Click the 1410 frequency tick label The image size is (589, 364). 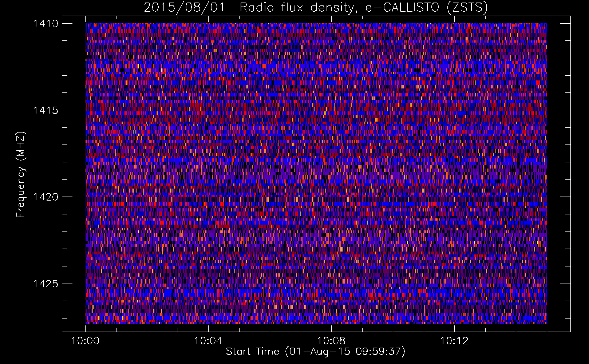click(46, 24)
